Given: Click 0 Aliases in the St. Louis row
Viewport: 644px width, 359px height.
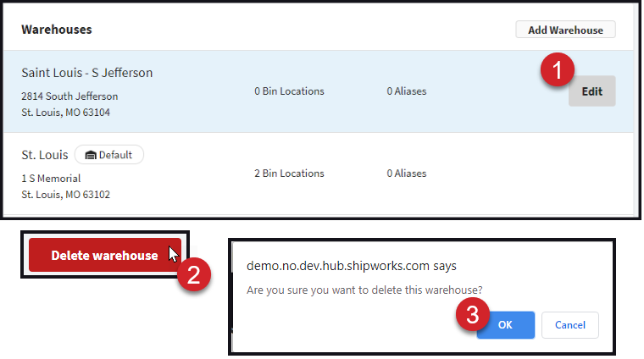Looking at the screenshot, I should click(407, 173).
